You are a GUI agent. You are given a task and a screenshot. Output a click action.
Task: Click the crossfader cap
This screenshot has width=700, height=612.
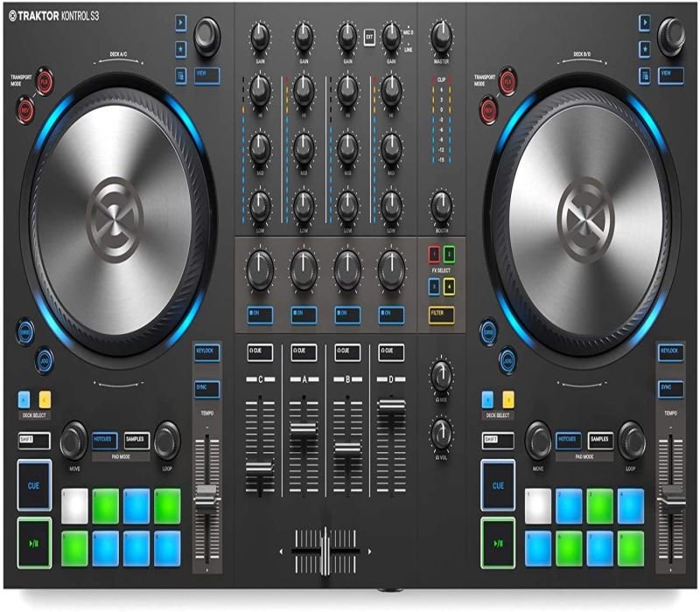click(x=325, y=552)
